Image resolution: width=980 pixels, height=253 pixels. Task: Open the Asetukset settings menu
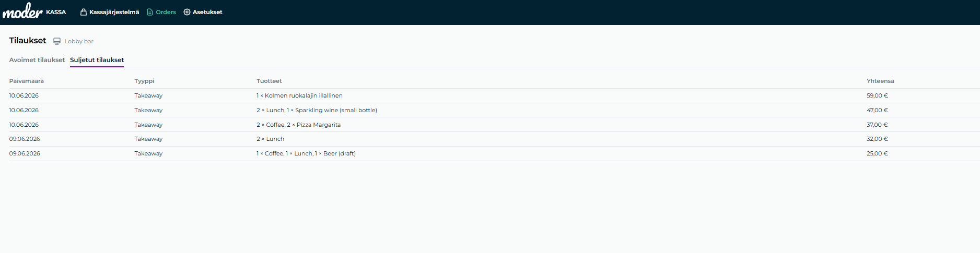tap(203, 12)
